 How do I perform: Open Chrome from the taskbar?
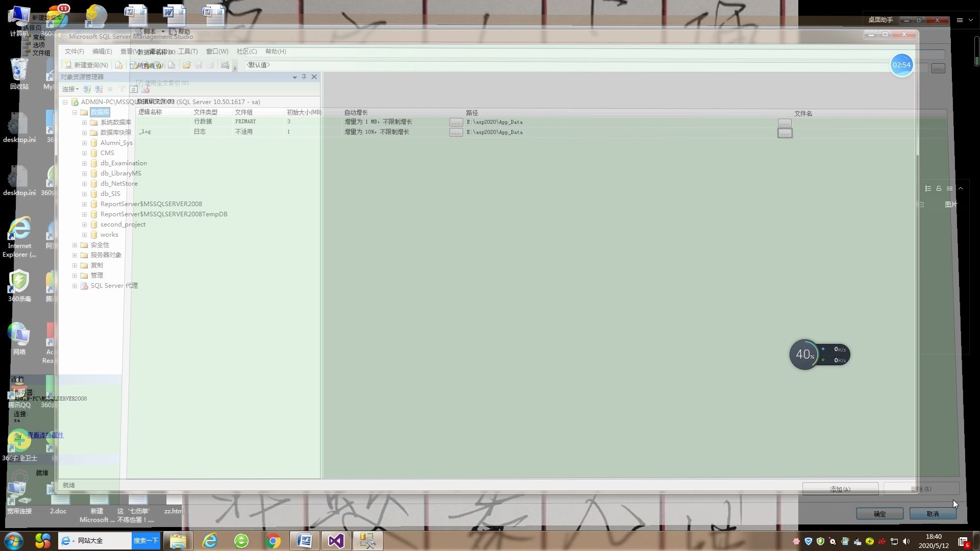tap(273, 541)
